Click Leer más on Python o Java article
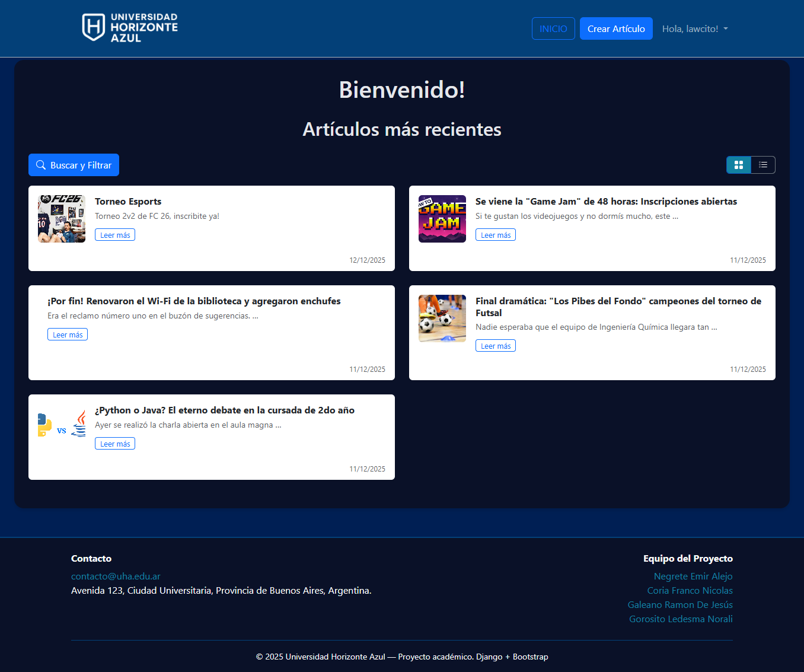 tap(115, 444)
